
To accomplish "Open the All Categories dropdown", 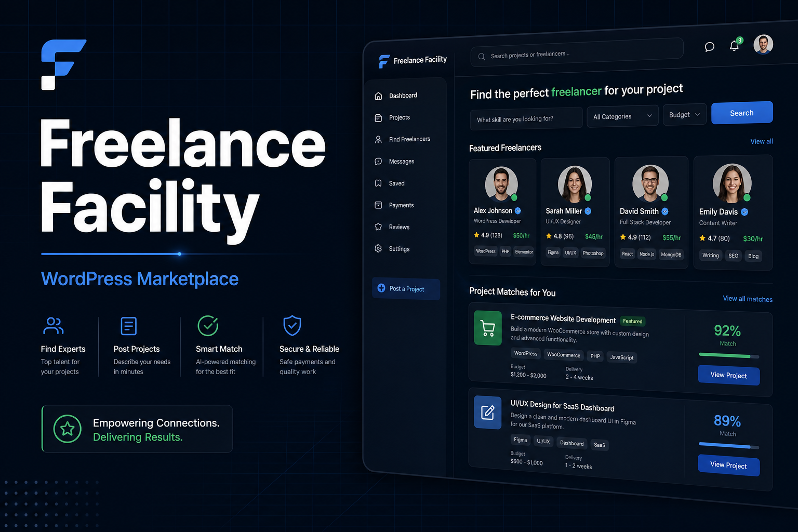I will [x=622, y=116].
